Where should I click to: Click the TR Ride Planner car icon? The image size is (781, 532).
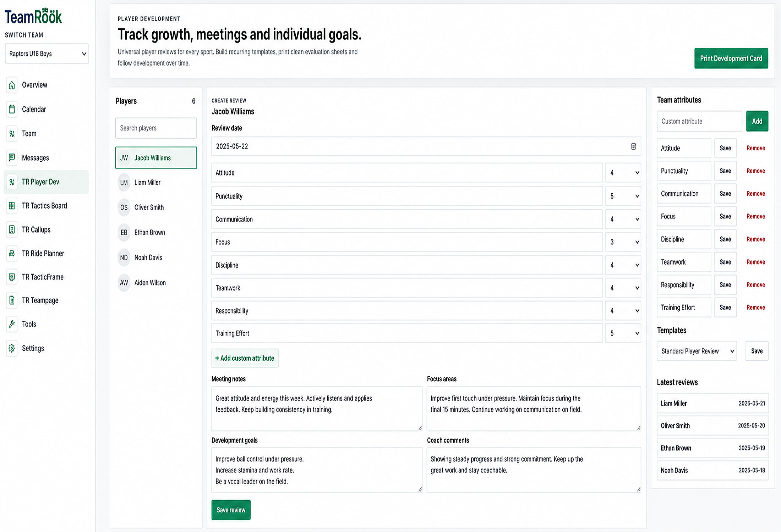[12, 254]
